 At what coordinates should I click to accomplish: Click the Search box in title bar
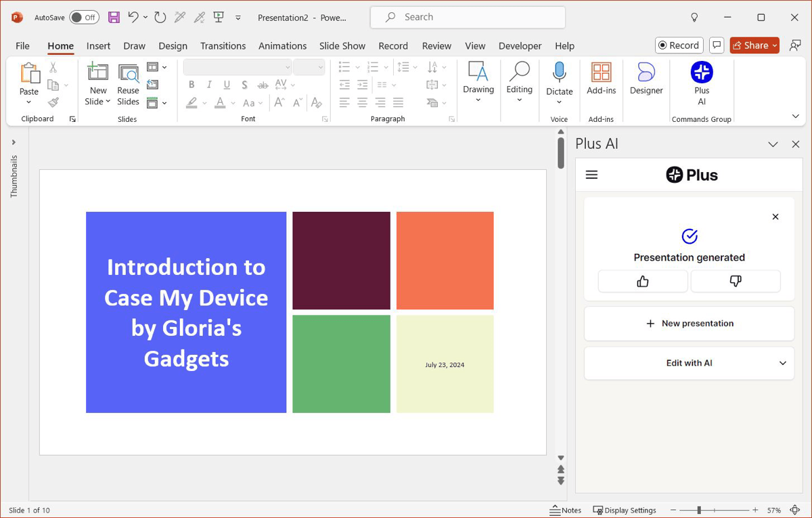click(x=468, y=17)
